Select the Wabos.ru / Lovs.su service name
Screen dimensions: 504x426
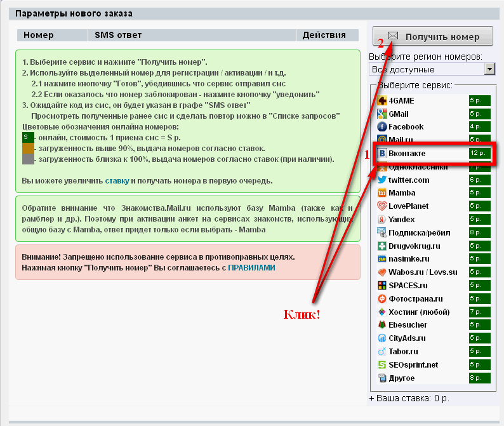tap(423, 272)
